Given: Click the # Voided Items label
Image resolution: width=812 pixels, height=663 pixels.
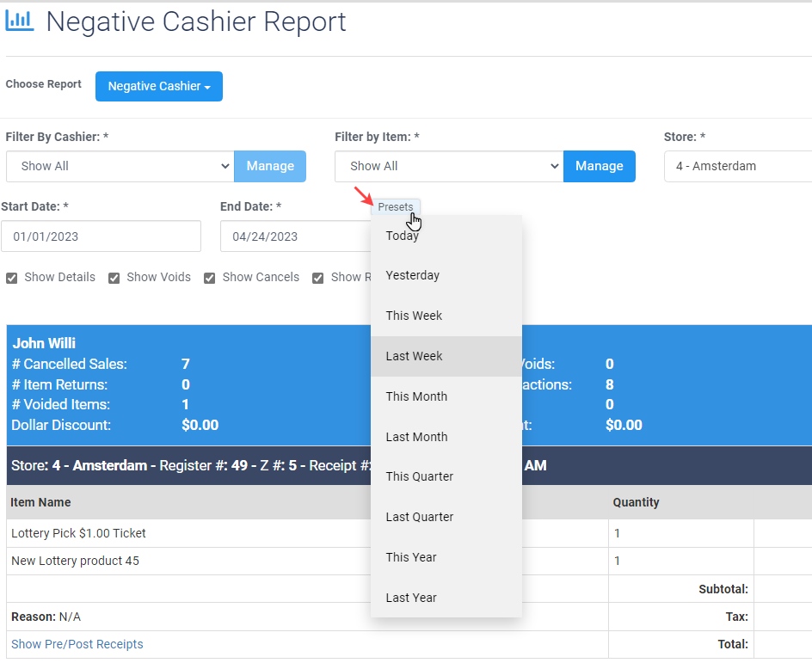Looking at the screenshot, I should [61, 405].
